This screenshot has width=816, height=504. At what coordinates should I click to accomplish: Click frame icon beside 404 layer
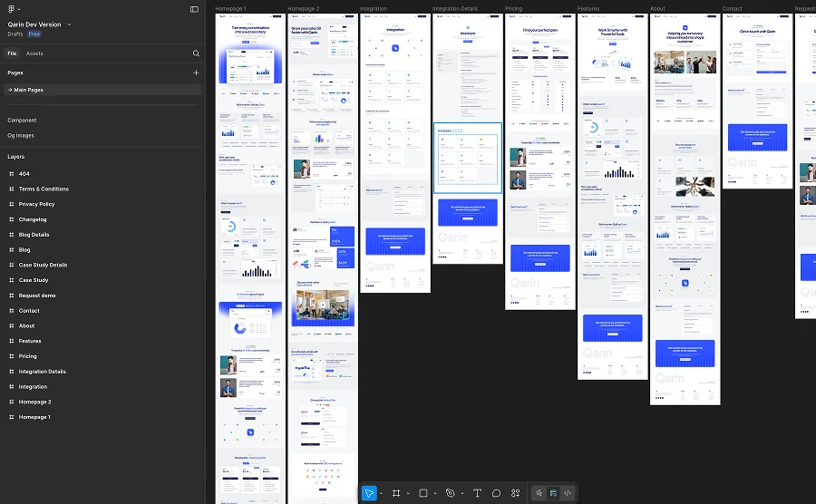click(12, 174)
